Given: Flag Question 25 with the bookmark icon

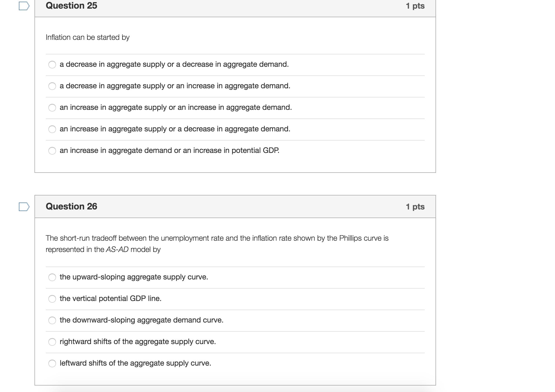Looking at the screenshot, I should 24,6.
